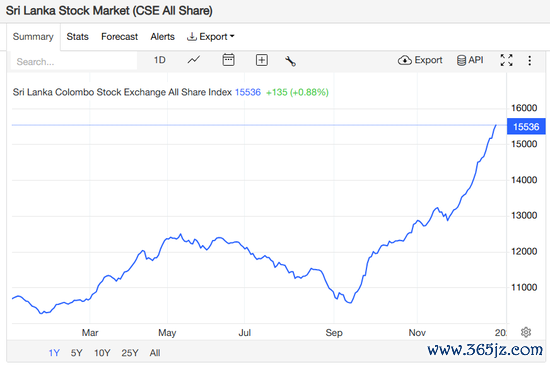Click the May label on the time axis

[x=167, y=332]
